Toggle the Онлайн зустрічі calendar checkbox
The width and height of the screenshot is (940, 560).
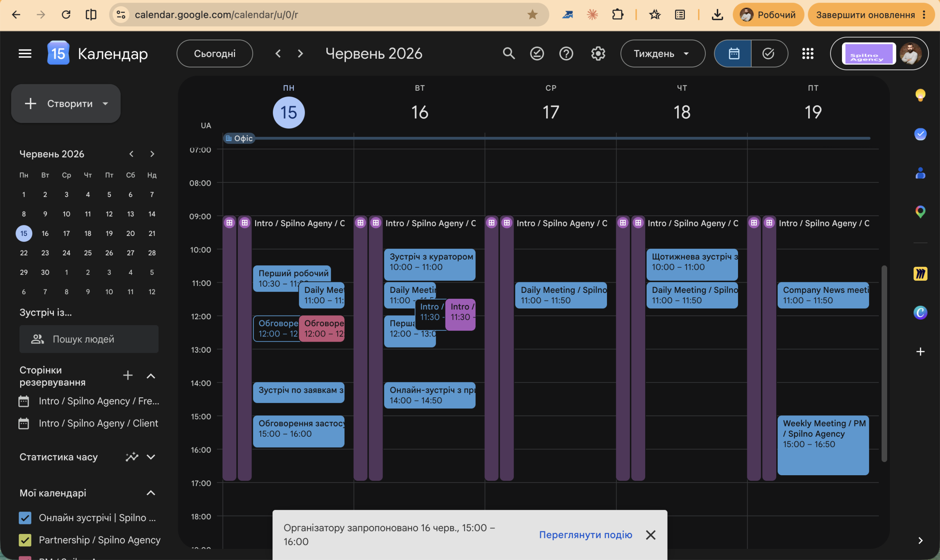click(x=25, y=518)
